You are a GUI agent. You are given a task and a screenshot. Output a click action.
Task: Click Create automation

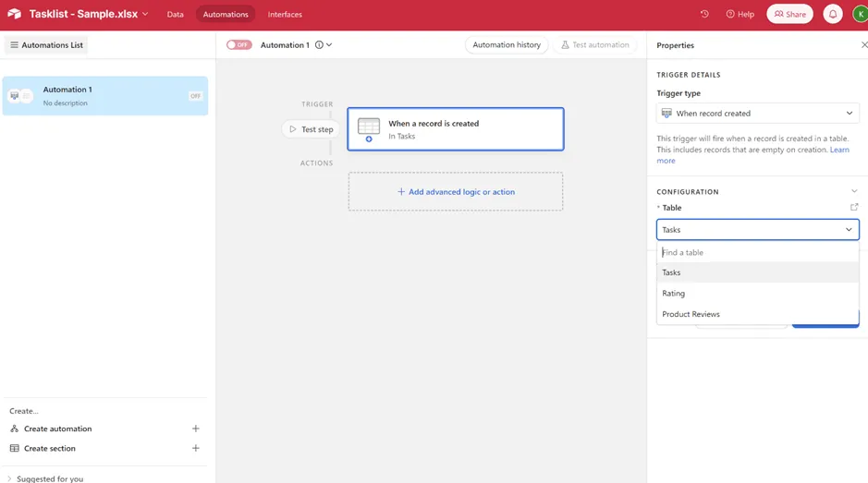pos(57,429)
